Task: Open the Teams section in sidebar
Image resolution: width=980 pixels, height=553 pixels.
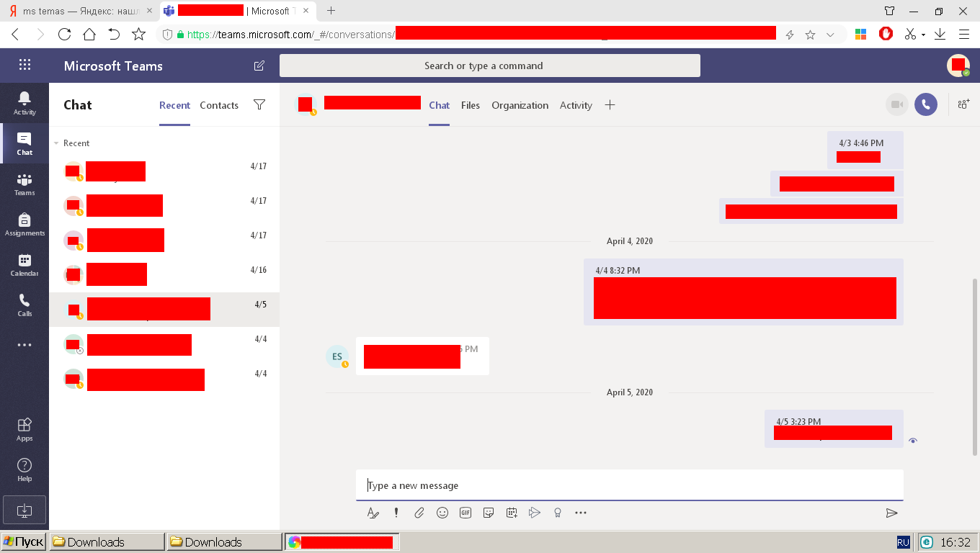Action: coord(24,184)
